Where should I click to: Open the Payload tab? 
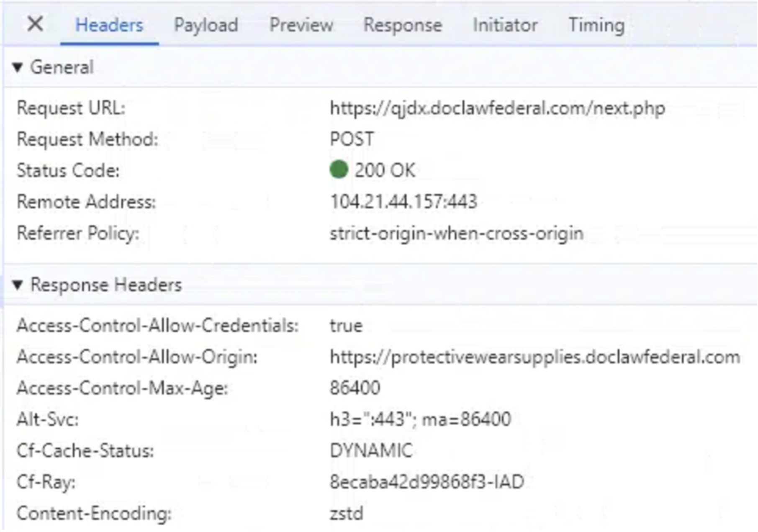[206, 25]
